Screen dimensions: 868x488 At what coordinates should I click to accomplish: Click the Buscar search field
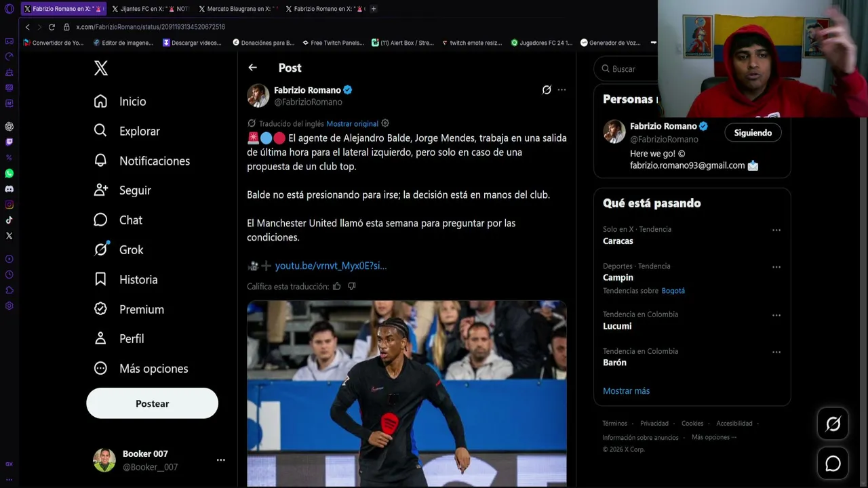pyautogui.click(x=627, y=68)
